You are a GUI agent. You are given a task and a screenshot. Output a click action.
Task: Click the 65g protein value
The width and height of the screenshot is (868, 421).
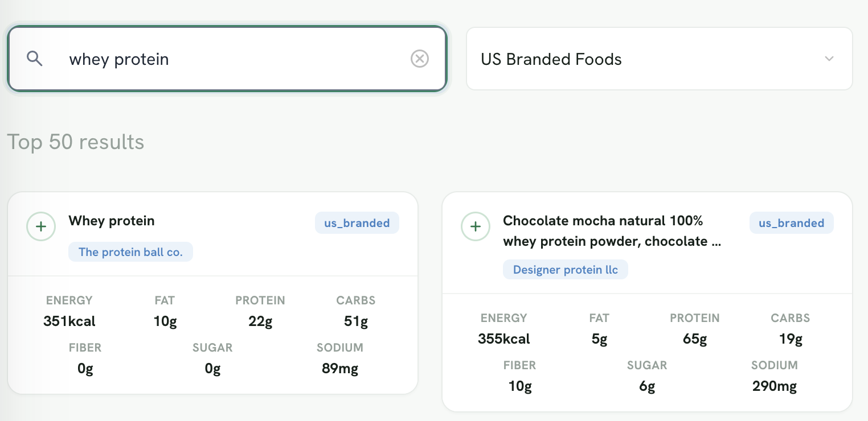coord(695,339)
